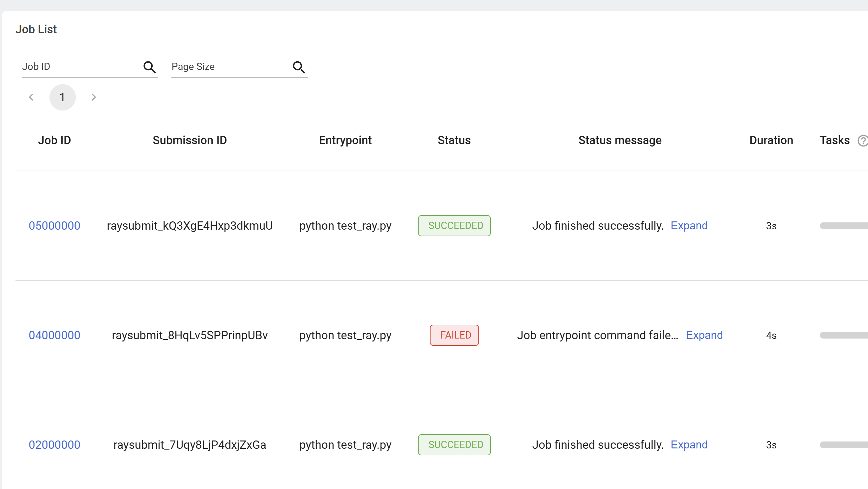Click the Page Size search magnifier icon
Screen dimensions: 868x489
click(x=299, y=67)
